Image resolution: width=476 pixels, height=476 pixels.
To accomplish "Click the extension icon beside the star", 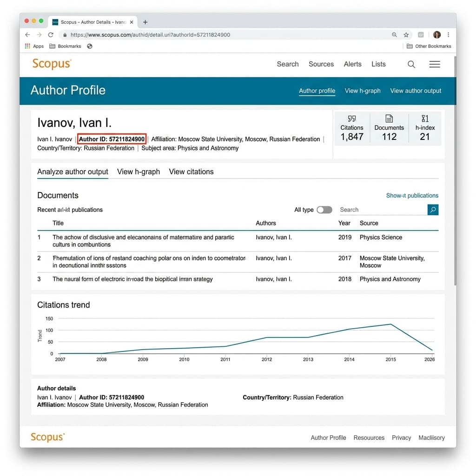I will (x=421, y=35).
